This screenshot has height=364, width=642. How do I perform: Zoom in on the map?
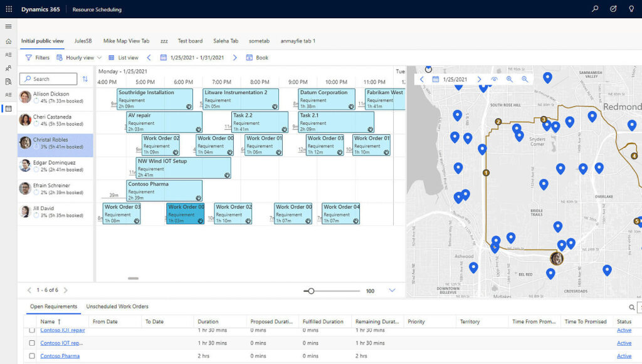pos(509,80)
